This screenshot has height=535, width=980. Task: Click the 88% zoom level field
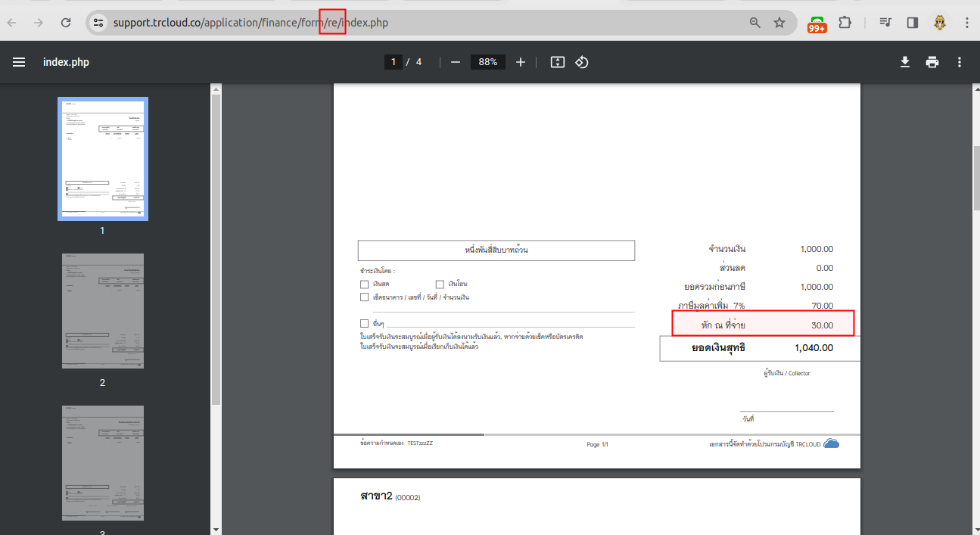[487, 62]
